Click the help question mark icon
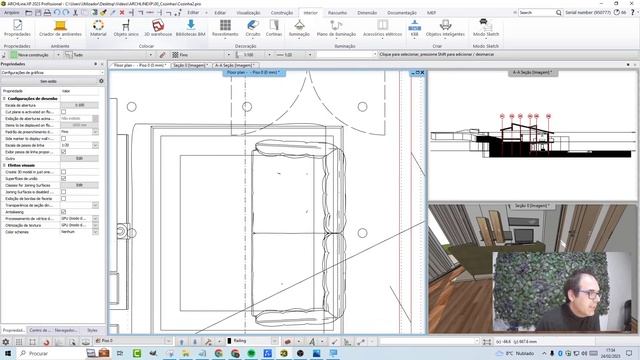Viewport: 640px width, 360px height. pyautogui.click(x=633, y=13)
